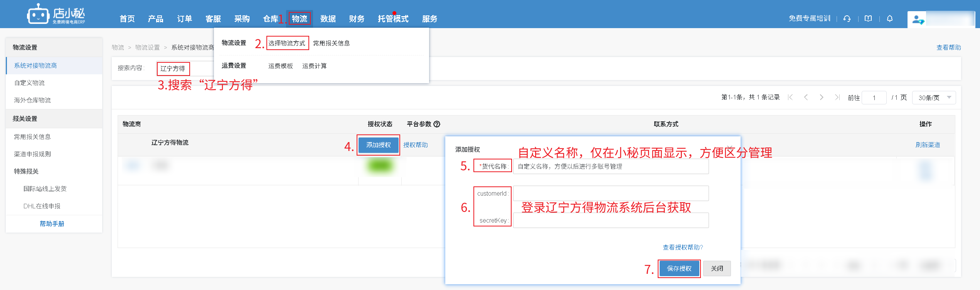Go to the first page of records
The image size is (980, 290).
pyautogui.click(x=790, y=97)
